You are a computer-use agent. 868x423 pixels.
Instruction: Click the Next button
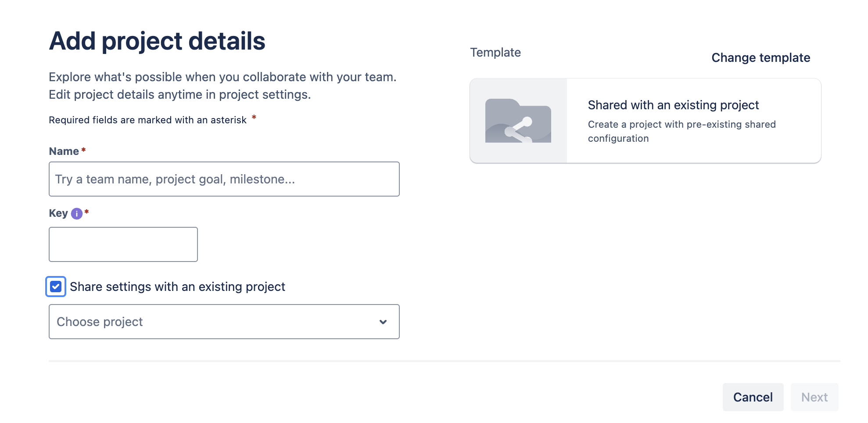tap(814, 397)
